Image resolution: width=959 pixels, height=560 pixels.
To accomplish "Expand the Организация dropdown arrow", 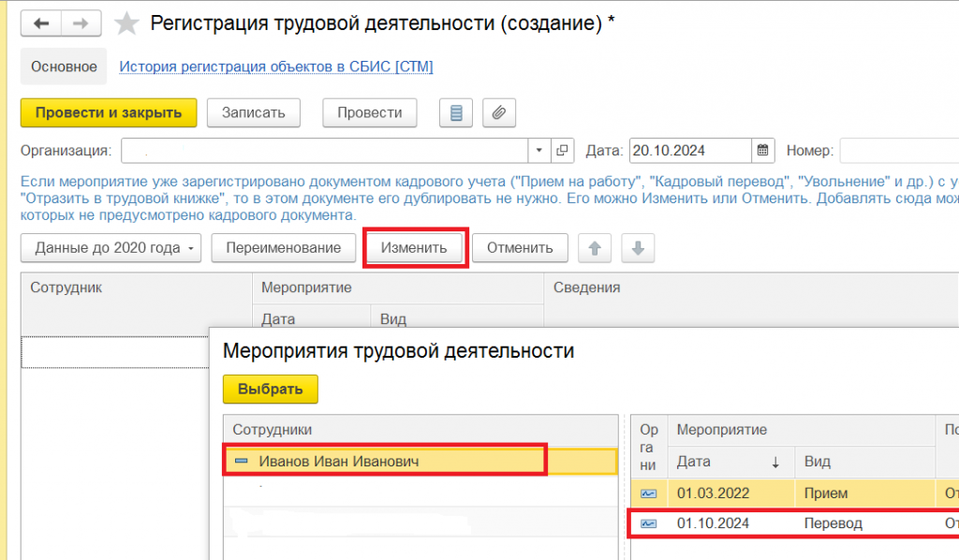I will (x=539, y=151).
